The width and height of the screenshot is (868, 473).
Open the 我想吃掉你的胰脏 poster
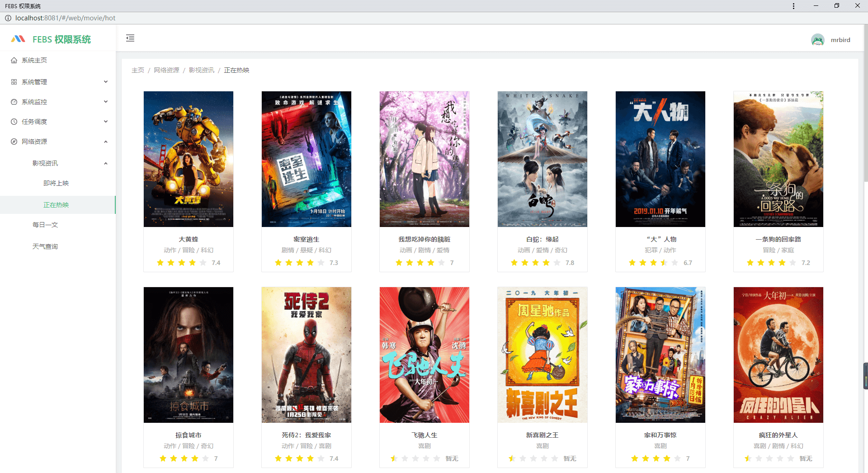click(x=425, y=159)
